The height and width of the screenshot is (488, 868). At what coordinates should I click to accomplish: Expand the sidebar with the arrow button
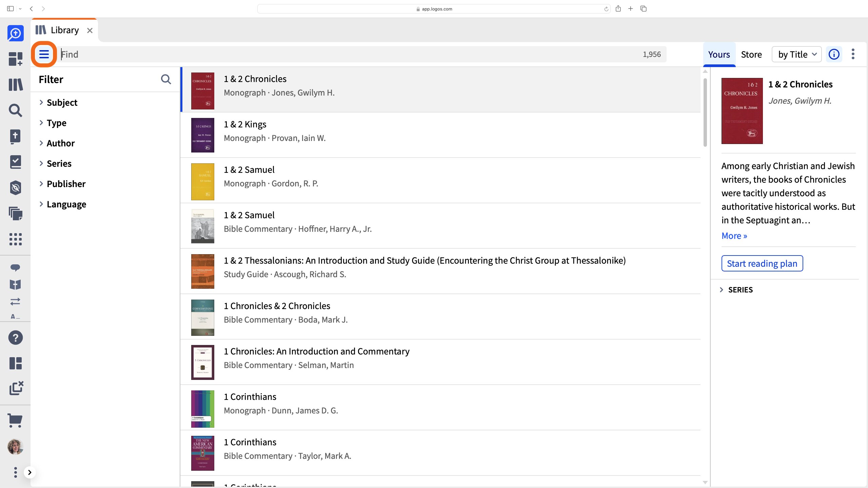tap(30, 472)
